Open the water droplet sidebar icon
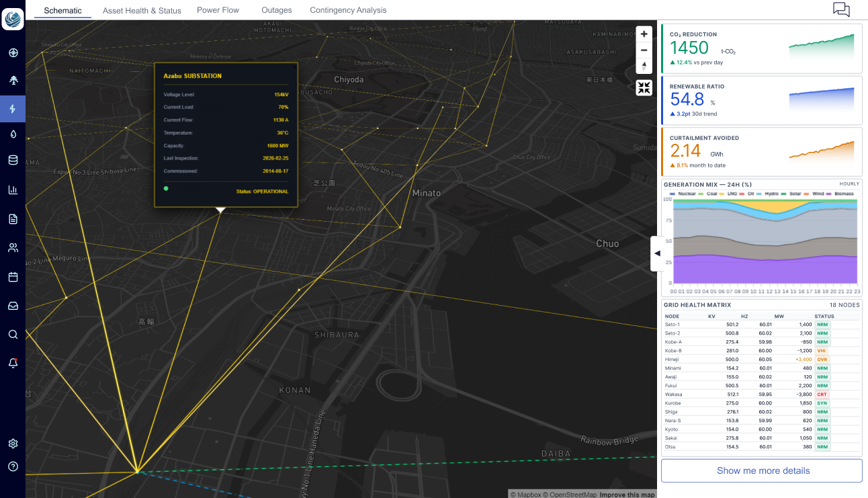The image size is (868, 498). [13, 134]
